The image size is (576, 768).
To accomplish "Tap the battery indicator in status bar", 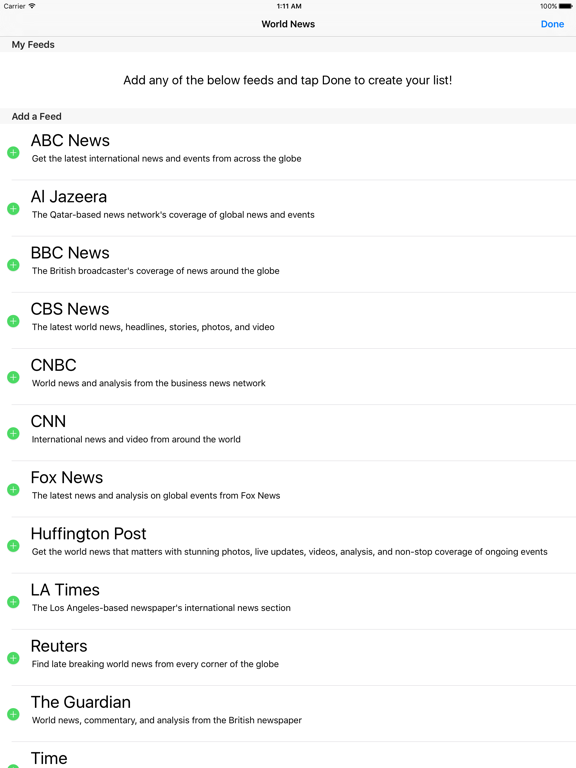I will (x=565, y=6).
